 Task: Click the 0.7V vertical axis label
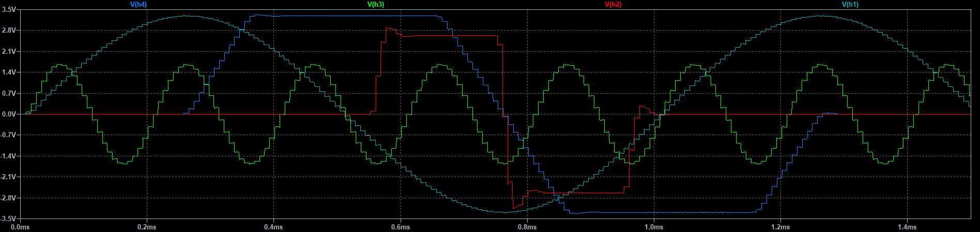pos(9,93)
